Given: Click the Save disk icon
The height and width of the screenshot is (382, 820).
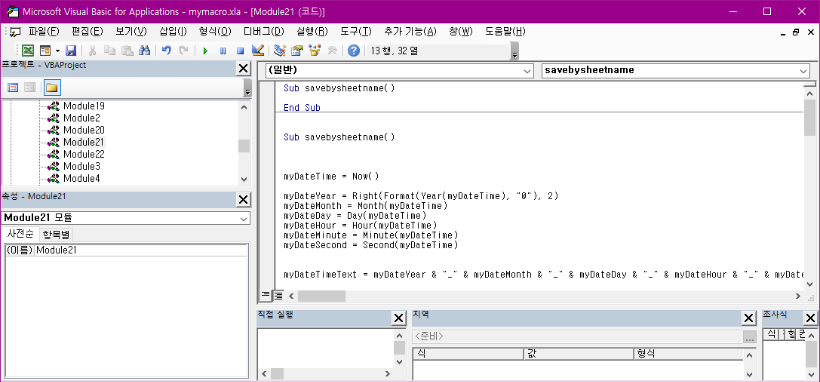Looking at the screenshot, I should [71, 51].
